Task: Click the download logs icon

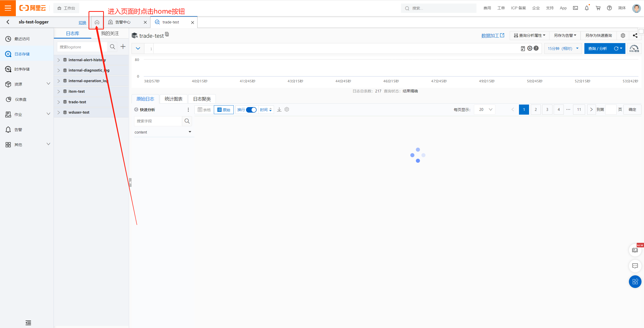Action: pyautogui.click(x=279, y=110)
